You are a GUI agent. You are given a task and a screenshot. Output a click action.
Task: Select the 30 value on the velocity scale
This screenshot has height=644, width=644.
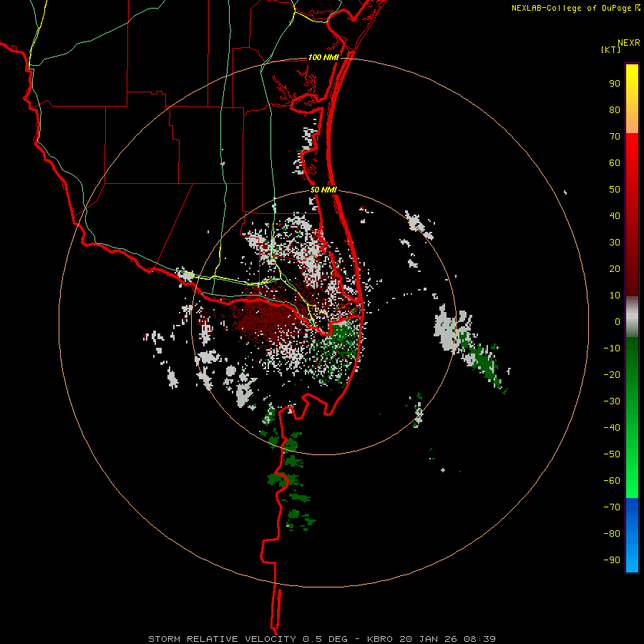coord(615,243)
